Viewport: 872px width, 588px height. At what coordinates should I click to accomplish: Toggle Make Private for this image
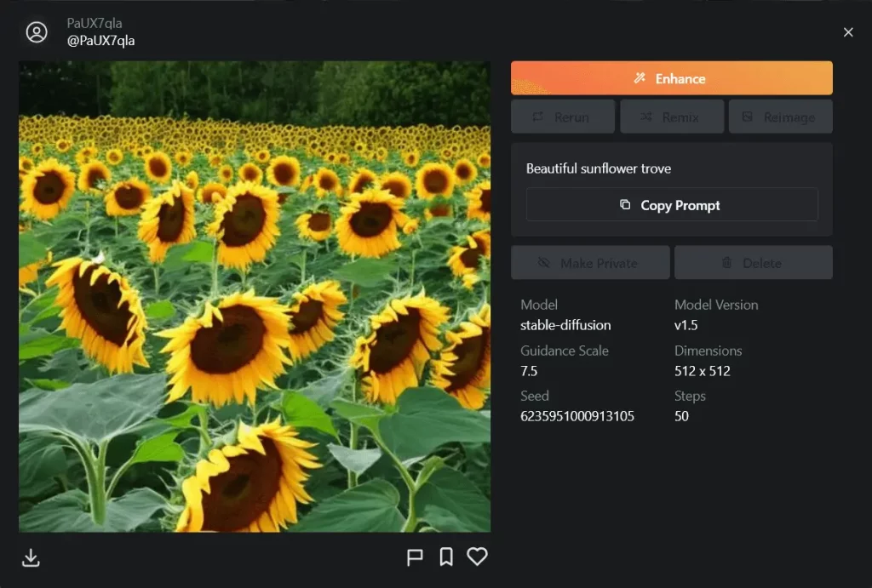pyautogui.click(x=589, y=263)
